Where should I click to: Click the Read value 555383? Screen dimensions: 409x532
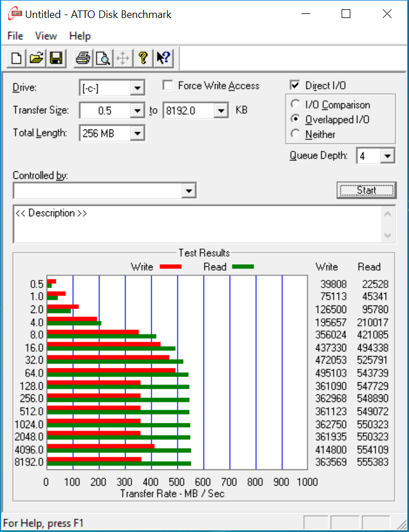372,462
